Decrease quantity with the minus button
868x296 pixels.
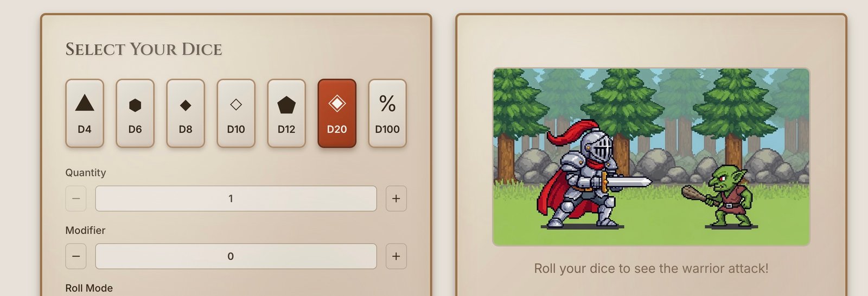(76, 198)
